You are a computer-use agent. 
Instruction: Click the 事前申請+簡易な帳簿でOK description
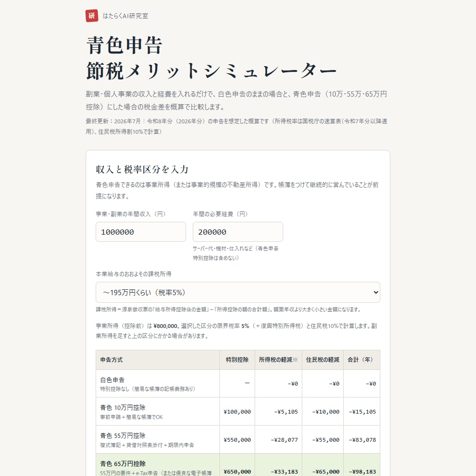click(x=131, y=417)
